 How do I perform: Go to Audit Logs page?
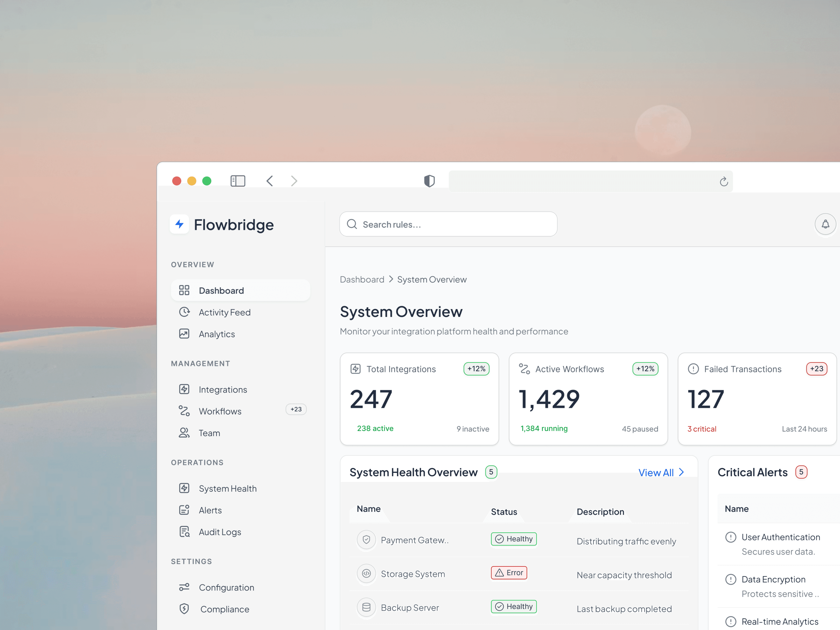coord(220,532)
